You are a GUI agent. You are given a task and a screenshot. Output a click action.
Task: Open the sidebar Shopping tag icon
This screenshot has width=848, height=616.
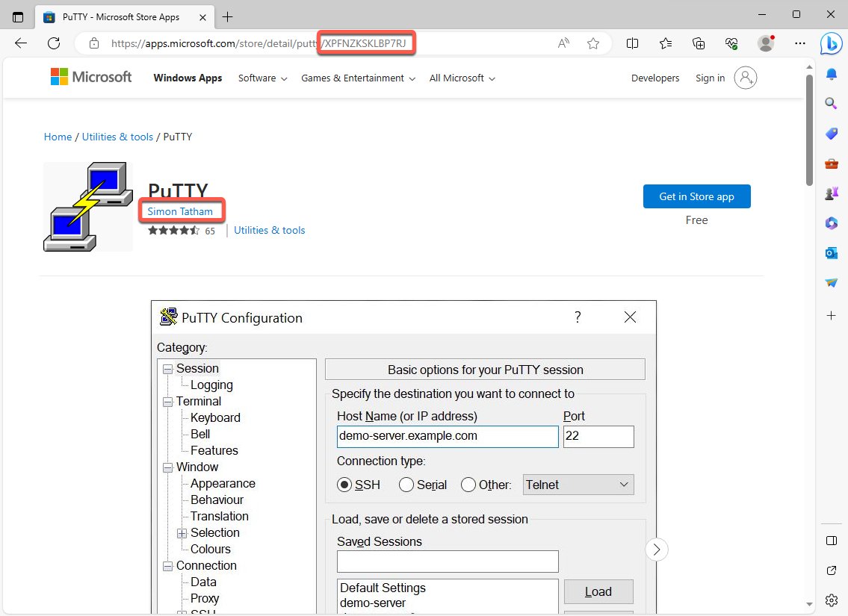click(x=832, y=134)
